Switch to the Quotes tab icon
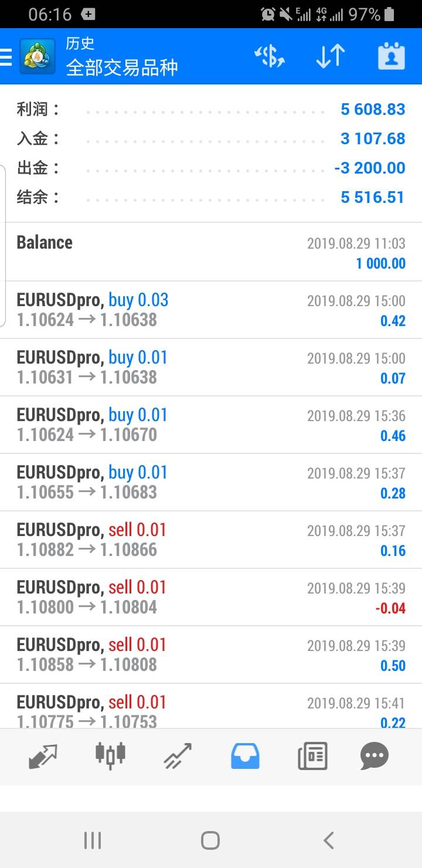This screenshot has height=868, width=422. pos(43,756)
